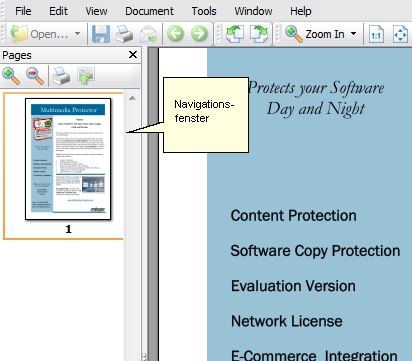This screenshot has height=361, width=412.
Task: Rotate page counterclockwise icon
Action: [235, 34]
